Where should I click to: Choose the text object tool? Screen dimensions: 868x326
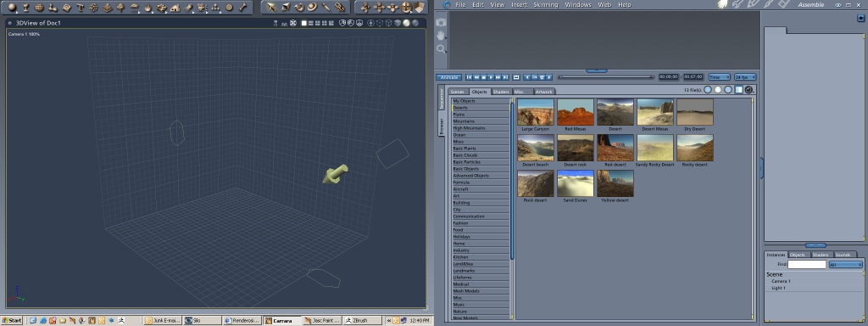point(81,7)
